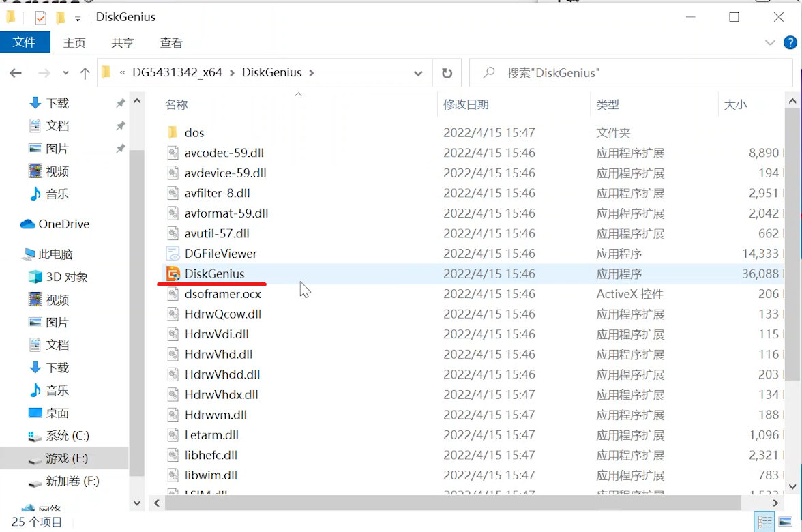Click the chevron after DG5431342_x64 in path

pyautogui.click(x=232, y=72)
